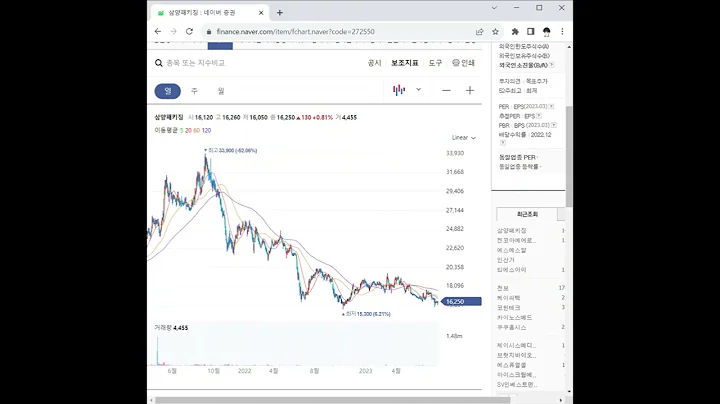Click the 거래량 4,455 volume label
Image resolution: width=720 pixels, height=404 pixels.
171,328
